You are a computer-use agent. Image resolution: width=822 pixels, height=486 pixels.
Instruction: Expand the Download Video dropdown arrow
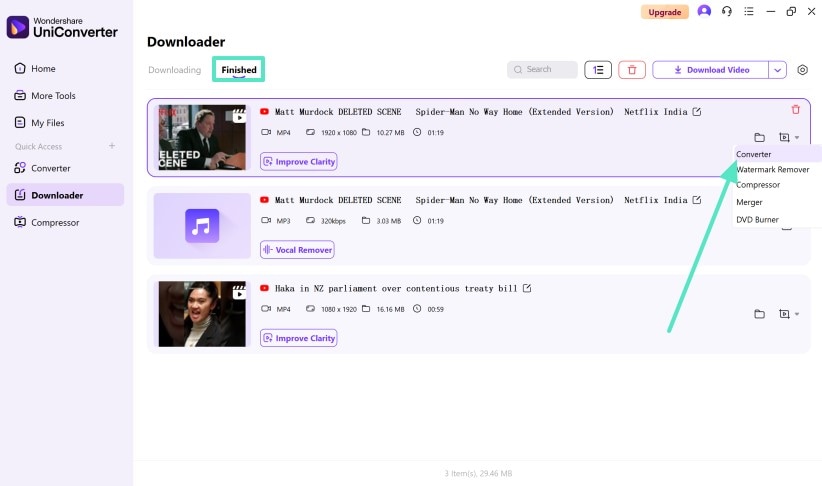pos(777,70)
